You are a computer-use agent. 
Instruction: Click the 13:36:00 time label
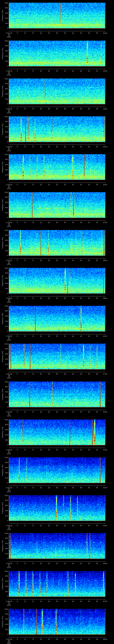click(x=9, y=223)
